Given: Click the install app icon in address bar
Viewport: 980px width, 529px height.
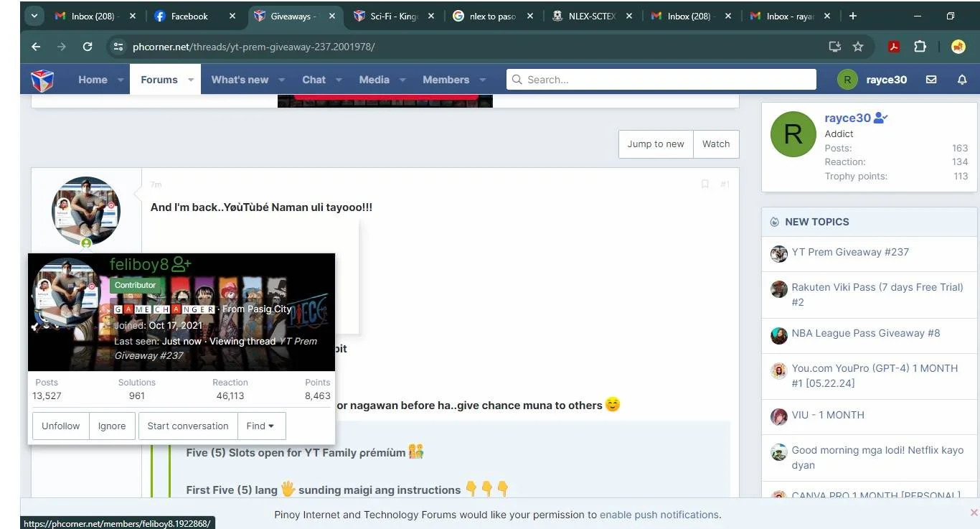Looking at the screenshot, I should click(834, 47).
